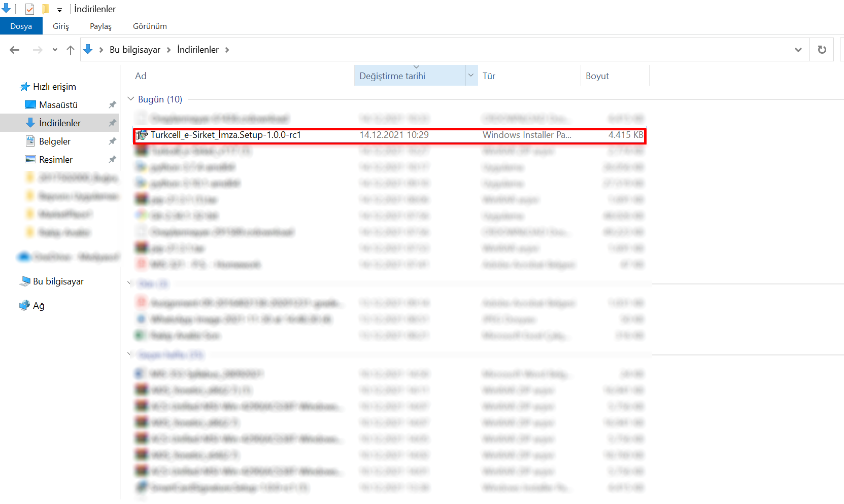Click the date 14.12.2021 10:29 cell
The height and width of the screenshot is (504, 844).
tap(394, 135)
